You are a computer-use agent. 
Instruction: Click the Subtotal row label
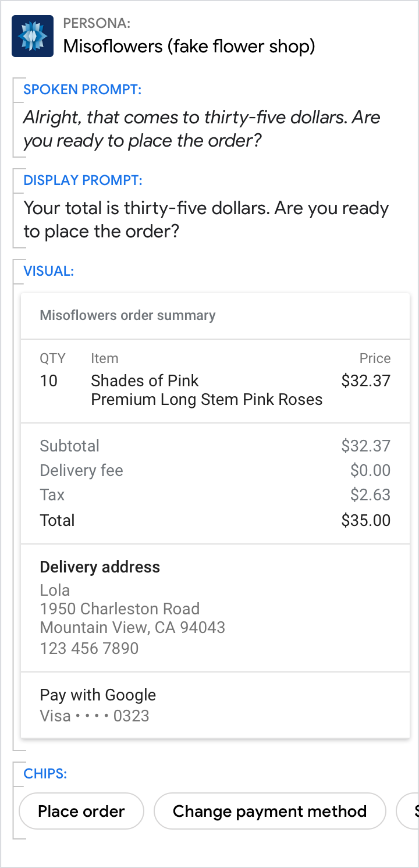tap(69, 446)
